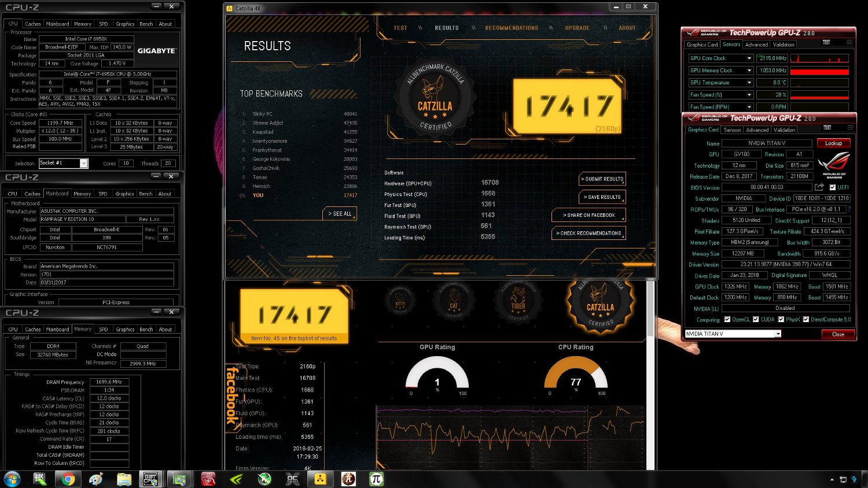Open the upper GPU-Z hamburger menu
Image resolution: width=868 pixels, height=488 pixels.
coord(849,42)
